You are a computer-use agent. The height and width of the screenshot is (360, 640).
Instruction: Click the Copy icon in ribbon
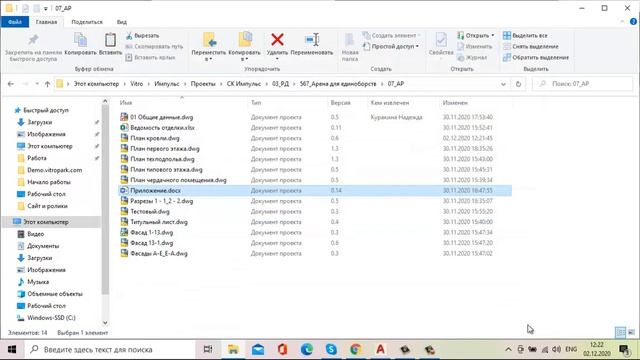click(80, 40)
